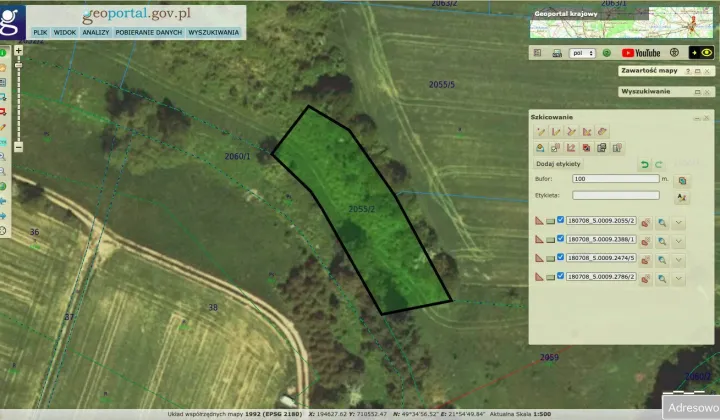Open the ANALIZY menu
The height and width of the screenshot is (420, 720).
[96, 32]
